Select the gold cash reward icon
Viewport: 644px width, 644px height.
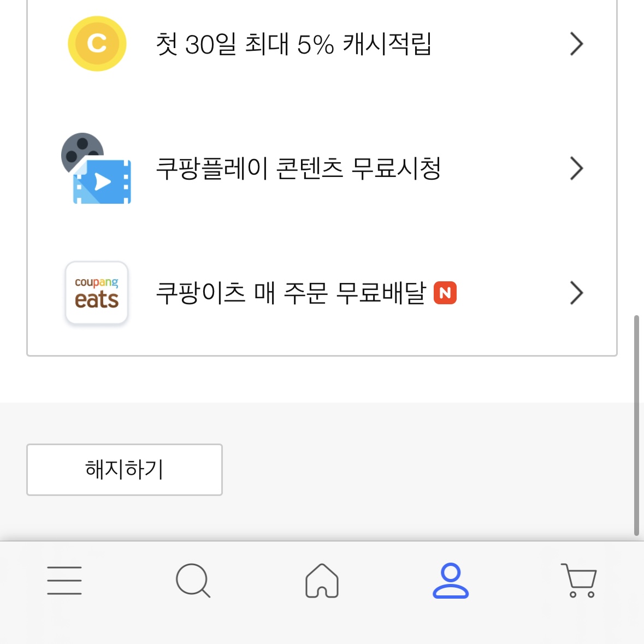(97, 44)
